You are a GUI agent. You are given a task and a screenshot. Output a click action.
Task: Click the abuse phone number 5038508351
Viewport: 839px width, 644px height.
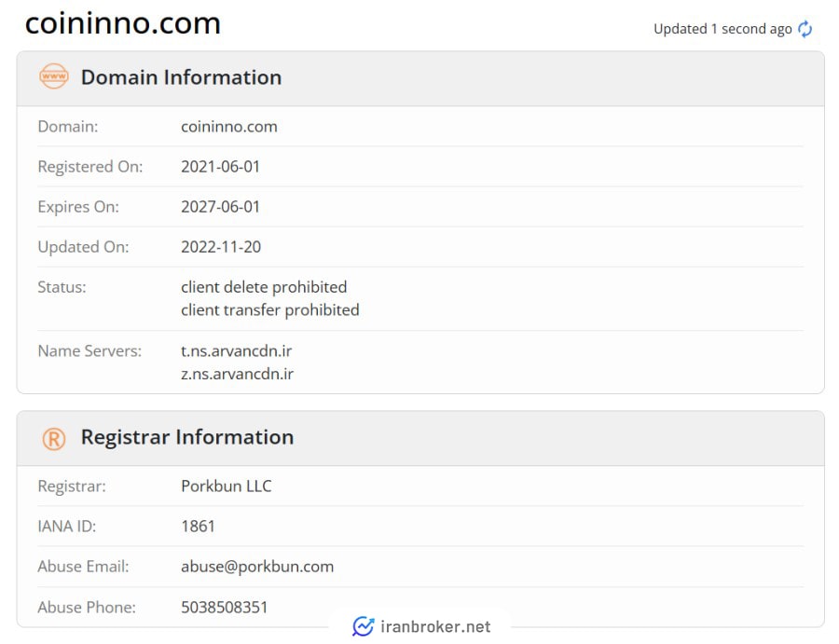[x=224, y=608]
